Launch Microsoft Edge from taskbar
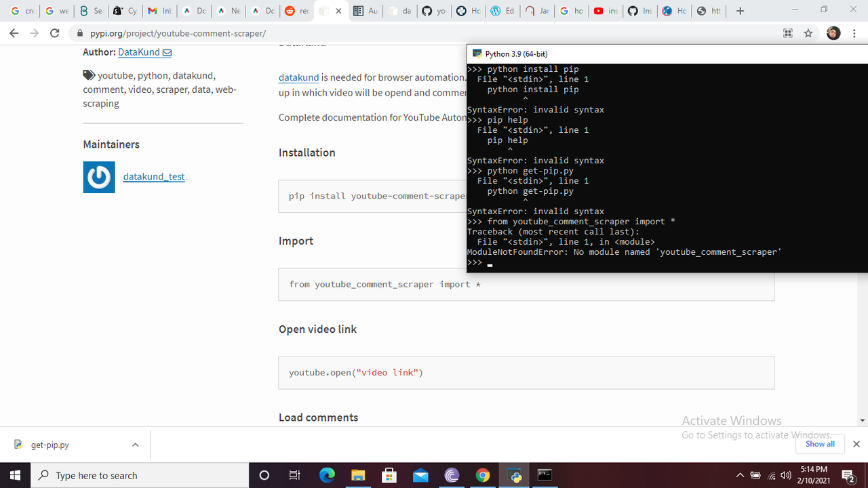The width and height of the screenshot is (868, 488). (x=327, y=475)
